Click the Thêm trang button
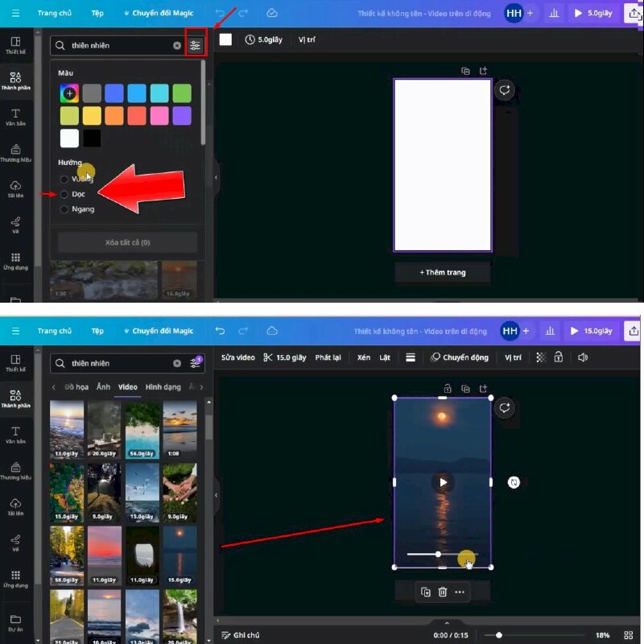The image size is (644, 644). click(442, 272)
